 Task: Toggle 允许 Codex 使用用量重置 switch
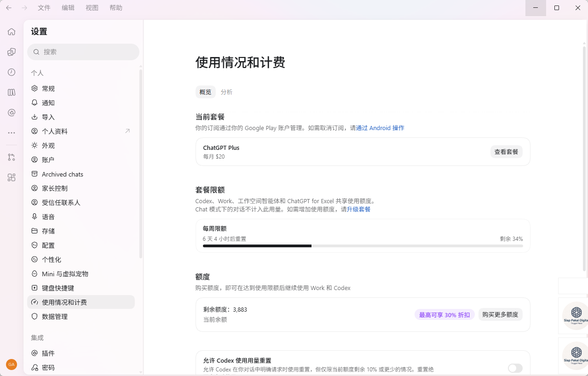coord(515,368)
